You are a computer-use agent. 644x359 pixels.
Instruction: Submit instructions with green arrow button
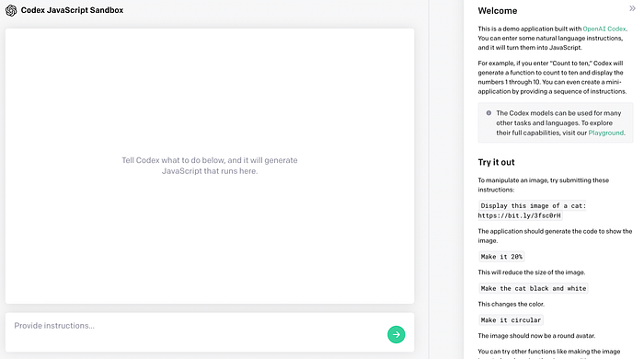(396, 334)
